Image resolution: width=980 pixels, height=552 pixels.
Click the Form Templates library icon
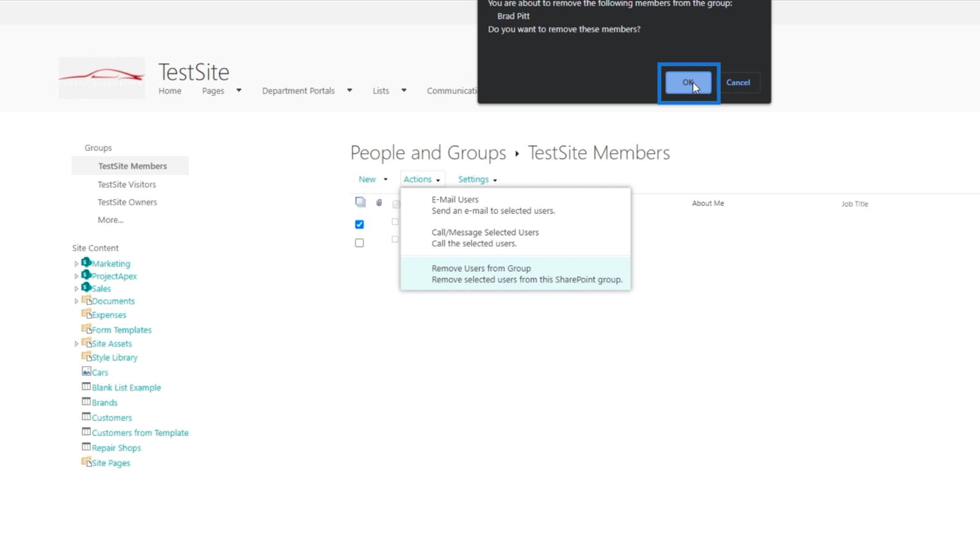(86, 328)
